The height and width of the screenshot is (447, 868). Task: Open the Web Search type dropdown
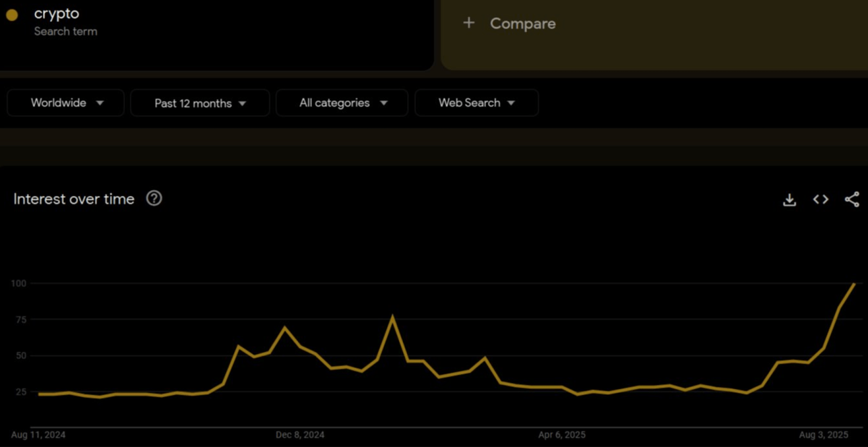click(x=476, y=103)
